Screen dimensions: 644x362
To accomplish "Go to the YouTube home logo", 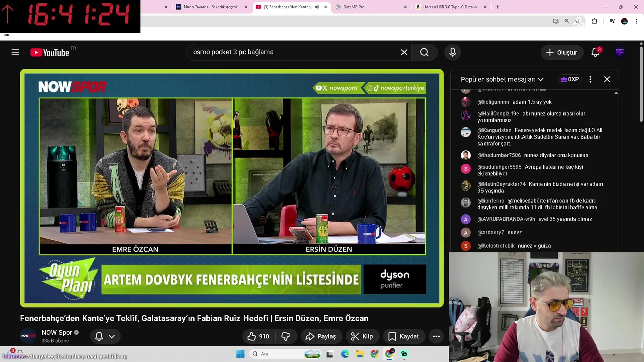I will pos(49,52).
